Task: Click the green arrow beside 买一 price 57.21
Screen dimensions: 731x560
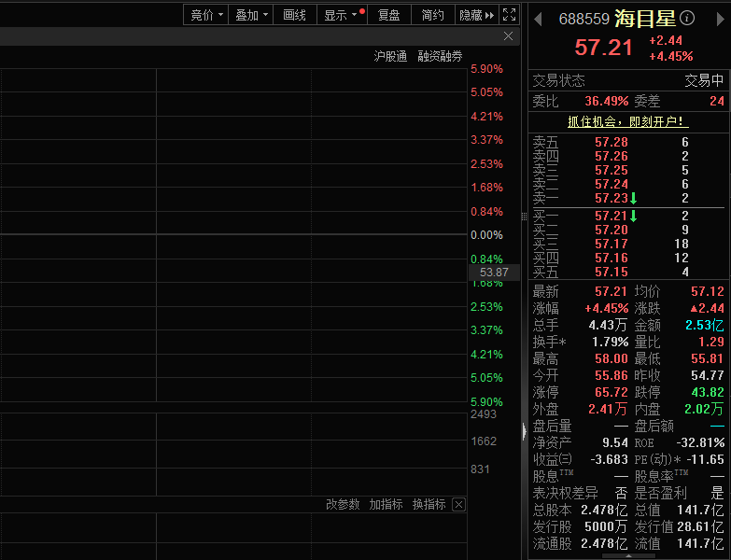Action: pos(633,217)
